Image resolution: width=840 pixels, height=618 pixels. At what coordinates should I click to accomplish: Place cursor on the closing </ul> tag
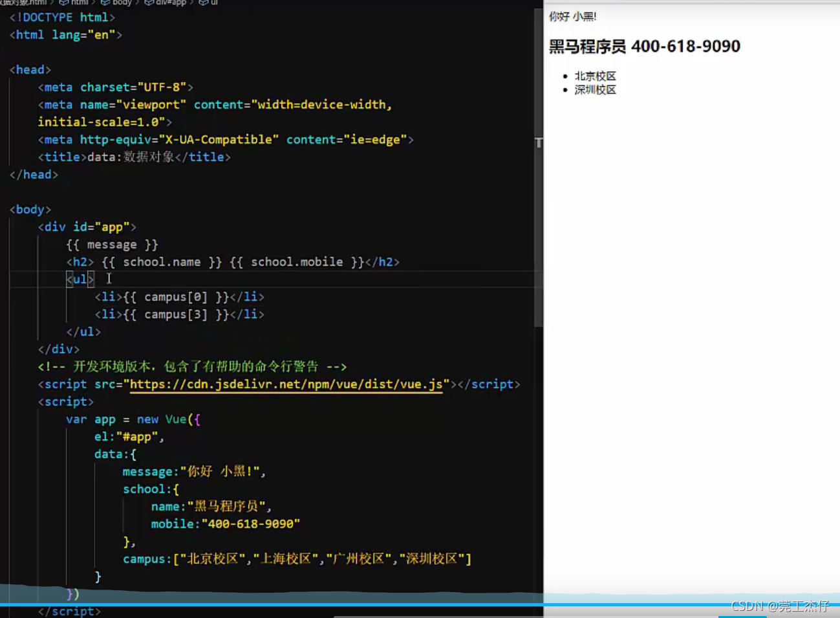point(83,332)
